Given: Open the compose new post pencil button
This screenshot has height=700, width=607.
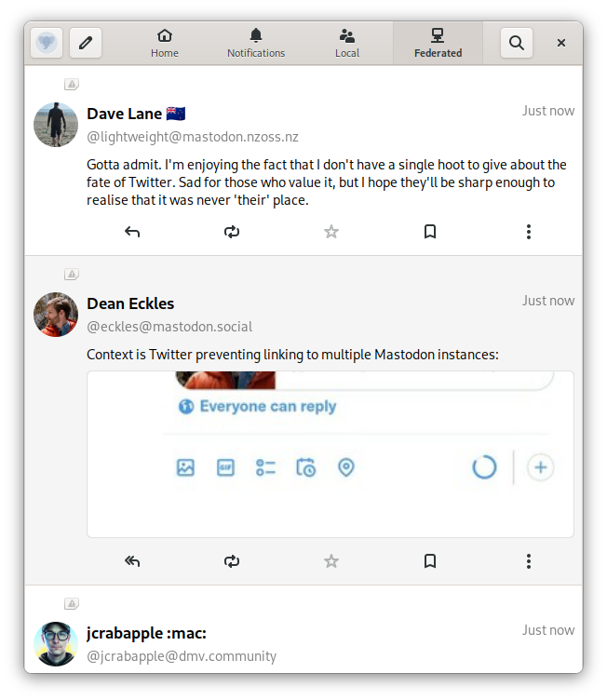Looking at the screenshot, I should pos(86,43).
